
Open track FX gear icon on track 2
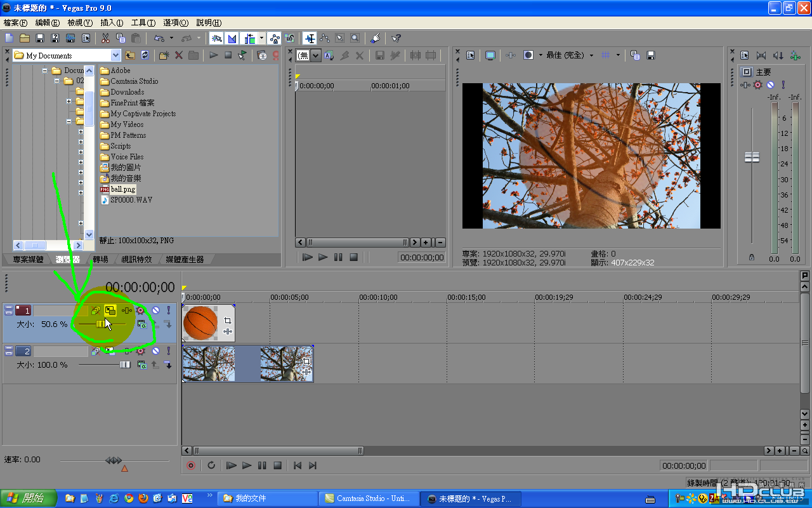(140, 351)
